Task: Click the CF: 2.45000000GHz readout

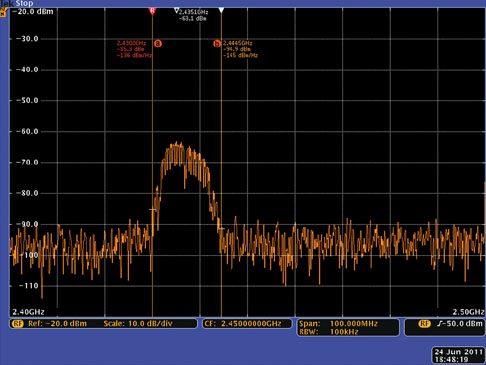Action: point(243,324)
